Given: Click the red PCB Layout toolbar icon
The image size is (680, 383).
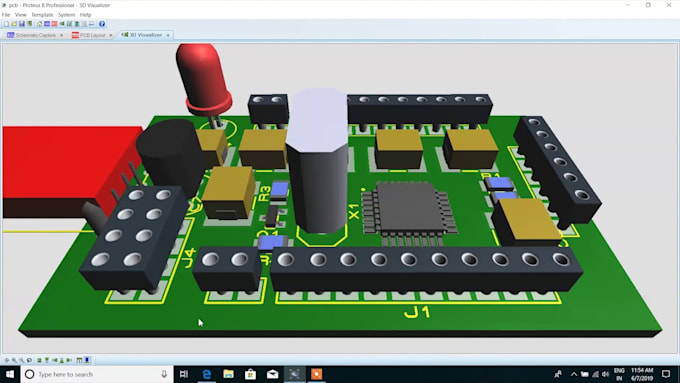Looking at the screenshot, I should click(x=54, y=24).
